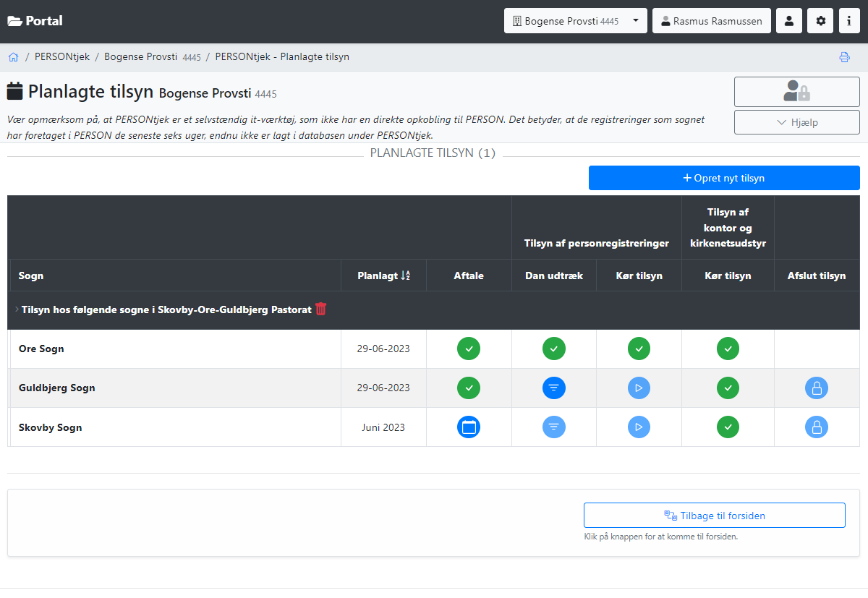868x598 pixels.
Task: Open PERSONtjek breadcrumb link
Action: [x=62, y=56]
